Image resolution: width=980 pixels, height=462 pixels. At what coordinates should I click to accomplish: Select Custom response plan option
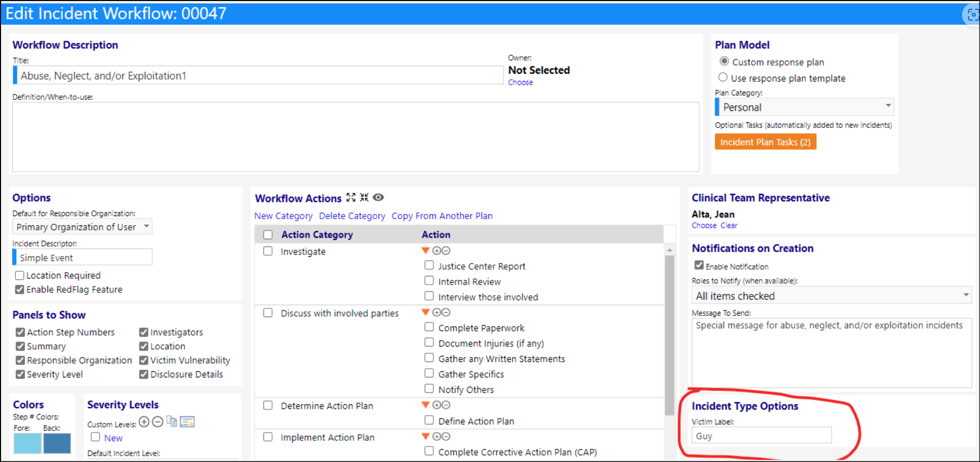click(x=724, y=61)
